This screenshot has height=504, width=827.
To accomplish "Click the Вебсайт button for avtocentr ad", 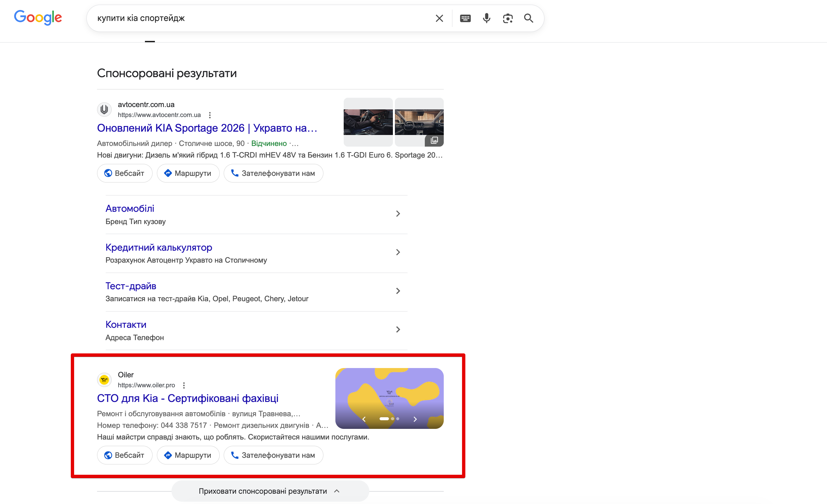I will pyautogui.click(x=125, y=173).
